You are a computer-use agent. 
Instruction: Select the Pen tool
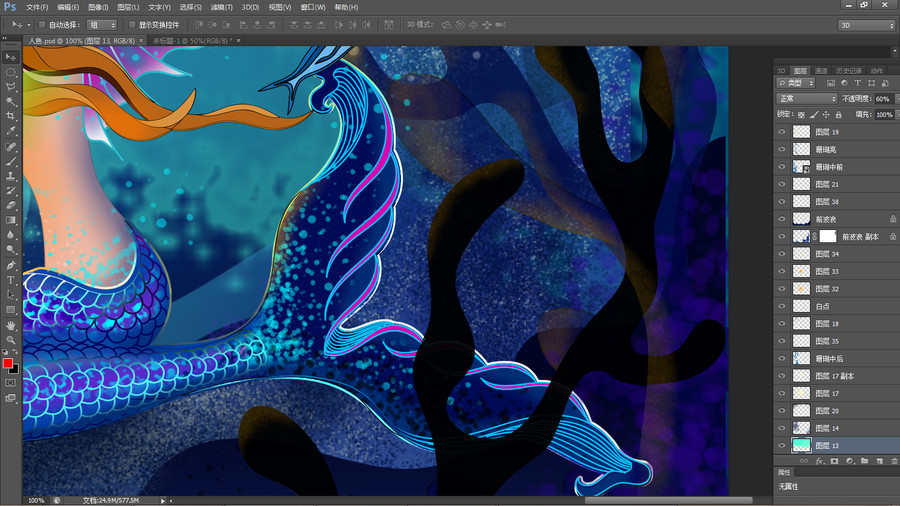click(x=10, y=265)
